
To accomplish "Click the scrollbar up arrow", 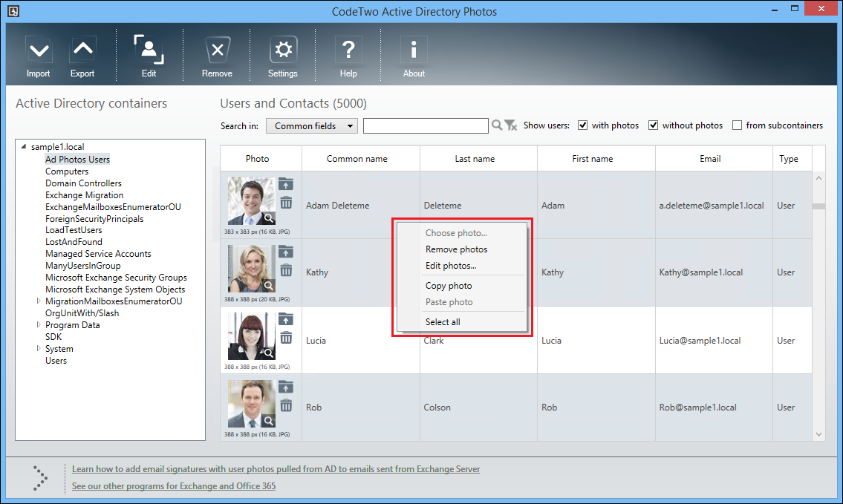I will point(818,178).
